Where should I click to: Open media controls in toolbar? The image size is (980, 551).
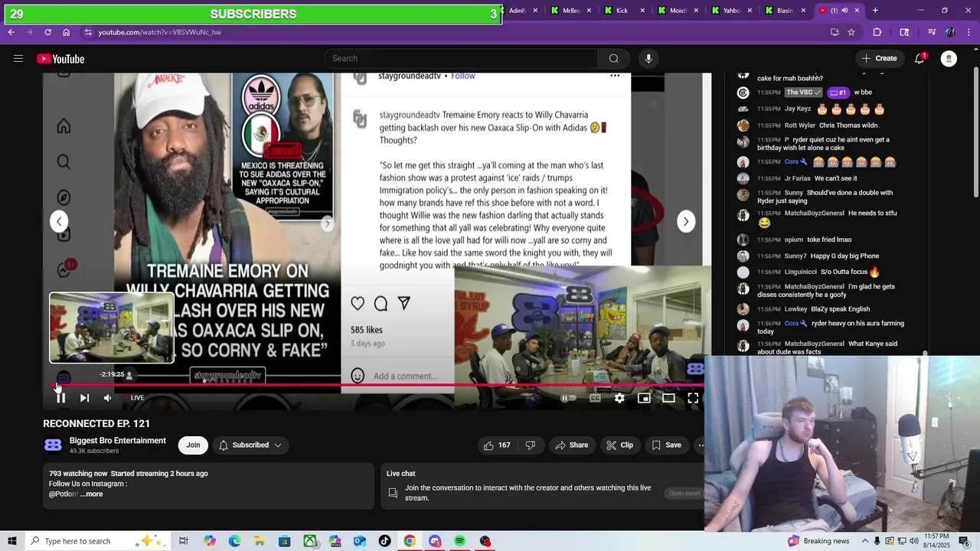pyautogui.click(x=932, y=32)
